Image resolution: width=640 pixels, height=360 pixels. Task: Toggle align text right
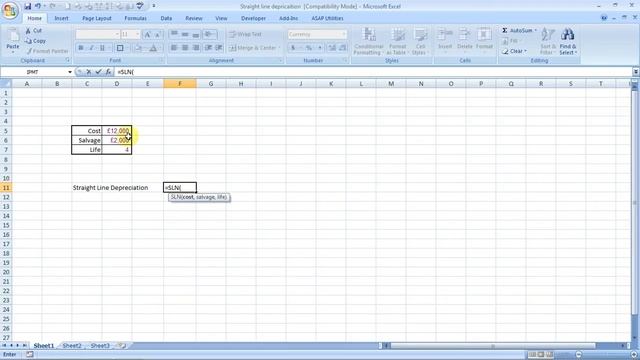click(x=196, y=48)
